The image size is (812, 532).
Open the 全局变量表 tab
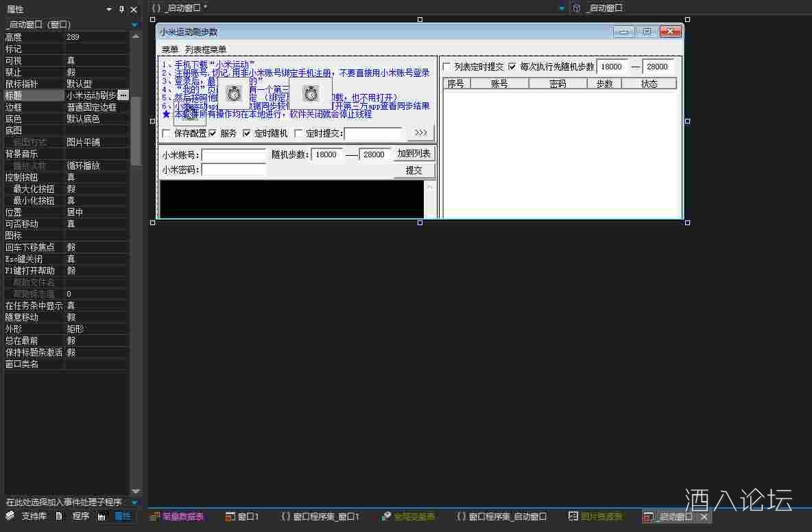[409, 516]
